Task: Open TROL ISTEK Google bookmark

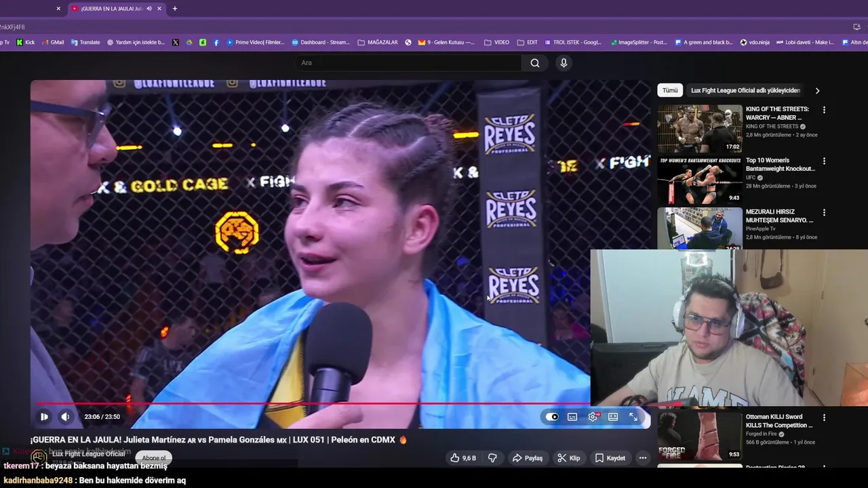Action: (572, 42)
